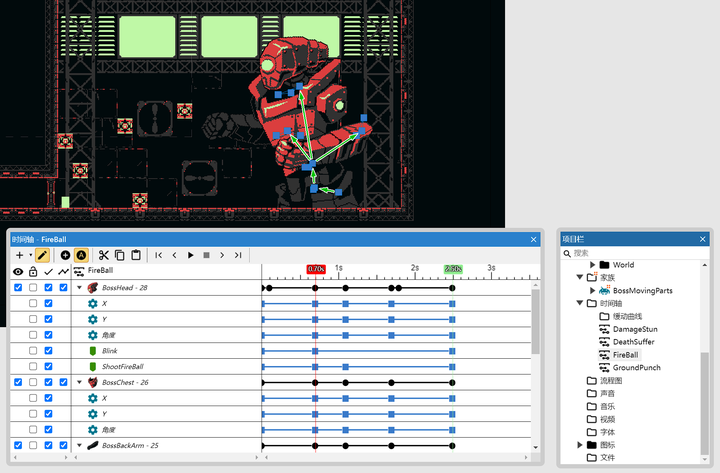Toggle visibility checkbox of BossChest track
Screen dimensions: 720x473
(x=18, y=382)
